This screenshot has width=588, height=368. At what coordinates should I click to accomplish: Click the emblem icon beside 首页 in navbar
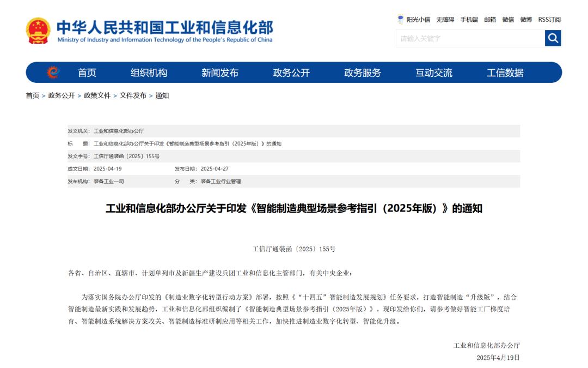click(53, 72)
